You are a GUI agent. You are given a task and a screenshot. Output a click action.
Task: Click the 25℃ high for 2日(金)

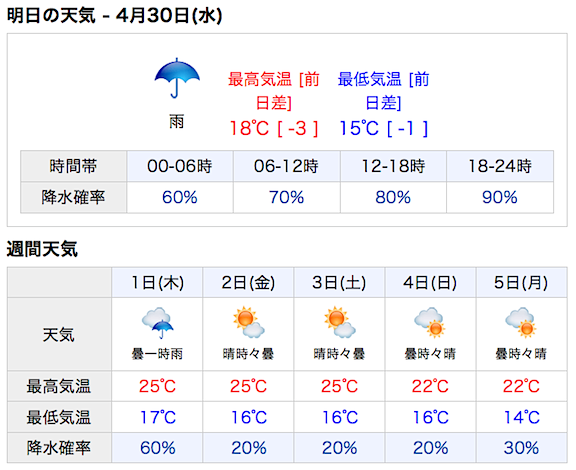pos(248,386)
